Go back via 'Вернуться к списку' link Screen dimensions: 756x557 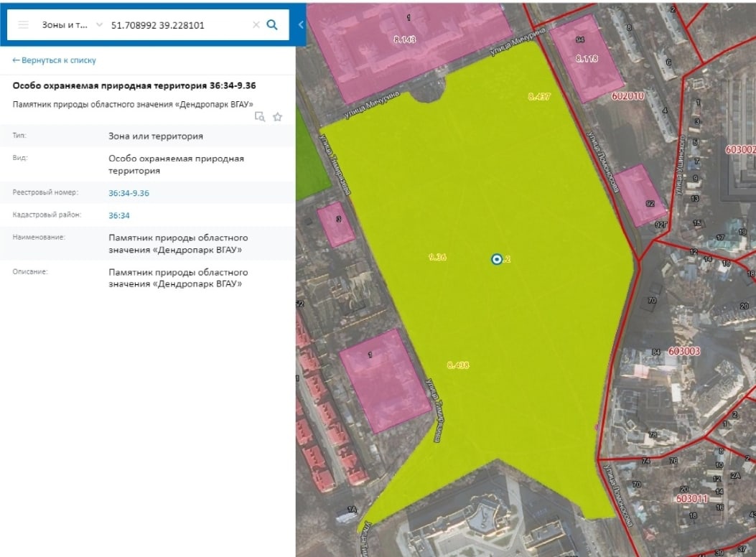pos(55,60)
